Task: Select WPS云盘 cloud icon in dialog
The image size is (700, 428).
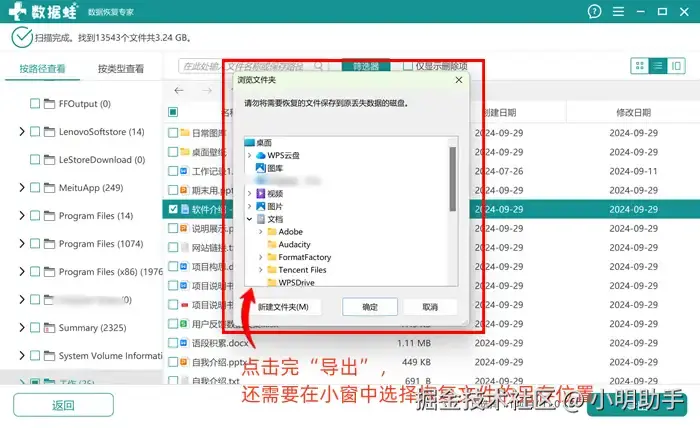Action: coord(261,155)
